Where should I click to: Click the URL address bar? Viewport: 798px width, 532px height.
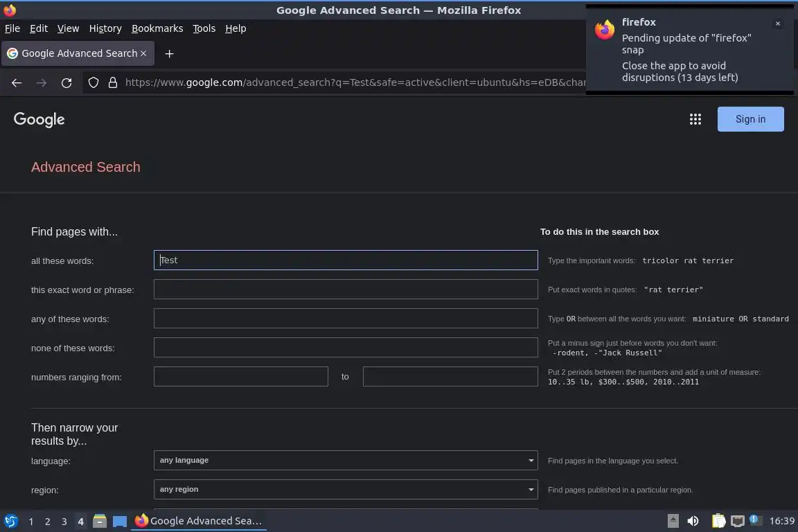(x=355, y=82)
